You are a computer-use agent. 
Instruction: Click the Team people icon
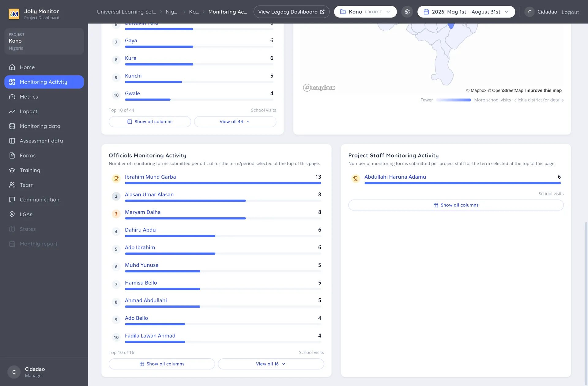(x=12, y=185)
